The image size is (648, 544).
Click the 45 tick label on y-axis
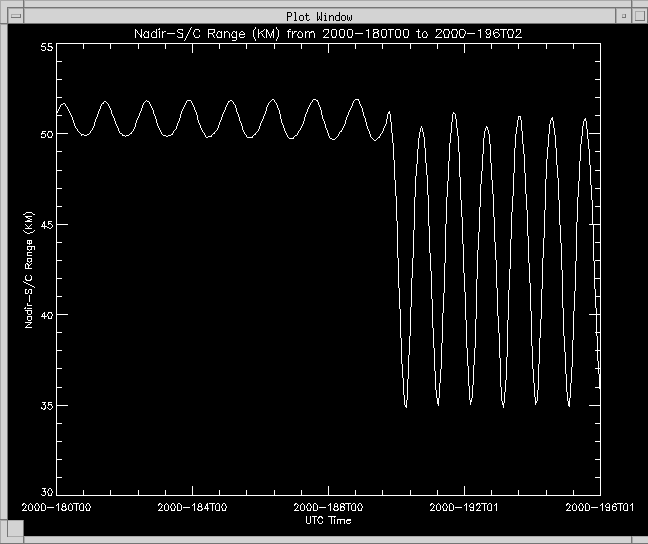click(44, 225)
